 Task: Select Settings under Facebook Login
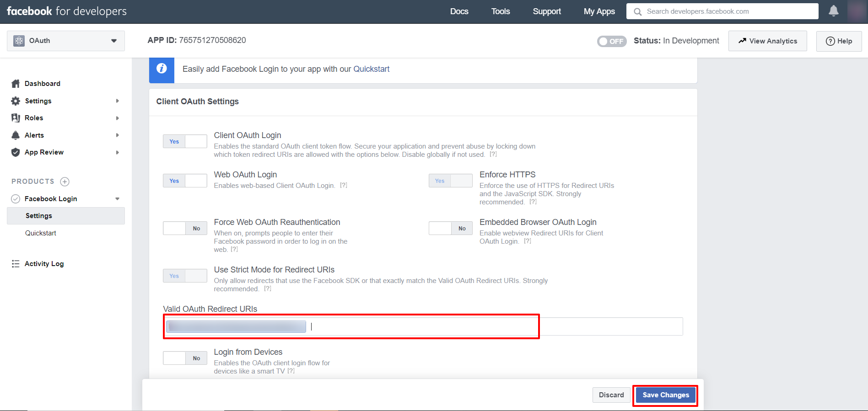[x=66, y=216]
